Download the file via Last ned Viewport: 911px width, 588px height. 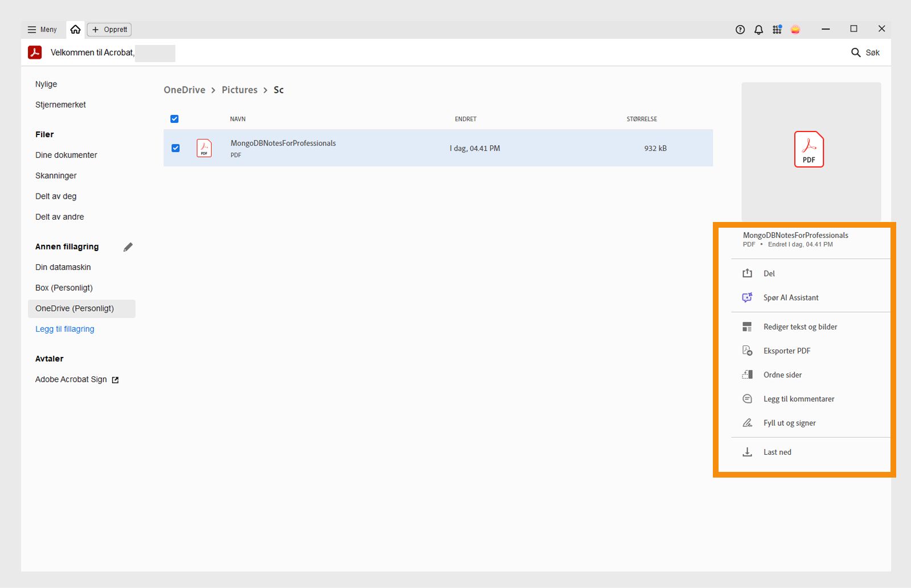pyautogui.click(x=777, y=451)
